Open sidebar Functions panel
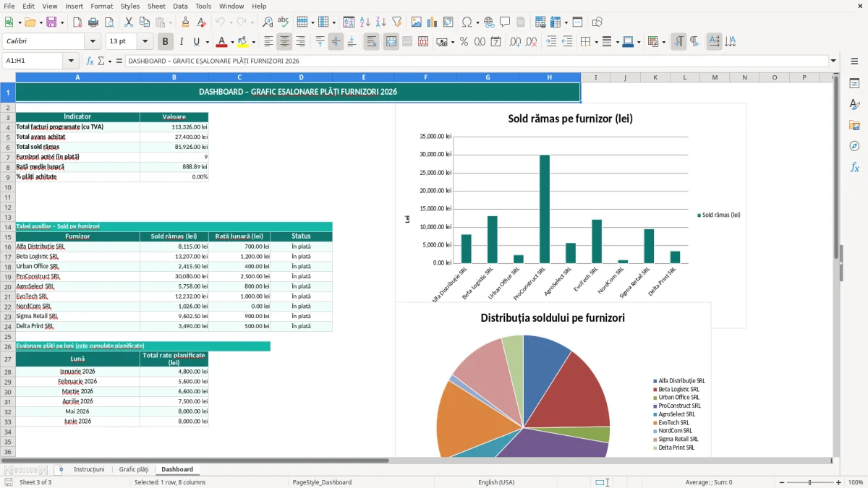 pyautogui.click(x=854, y=167)
